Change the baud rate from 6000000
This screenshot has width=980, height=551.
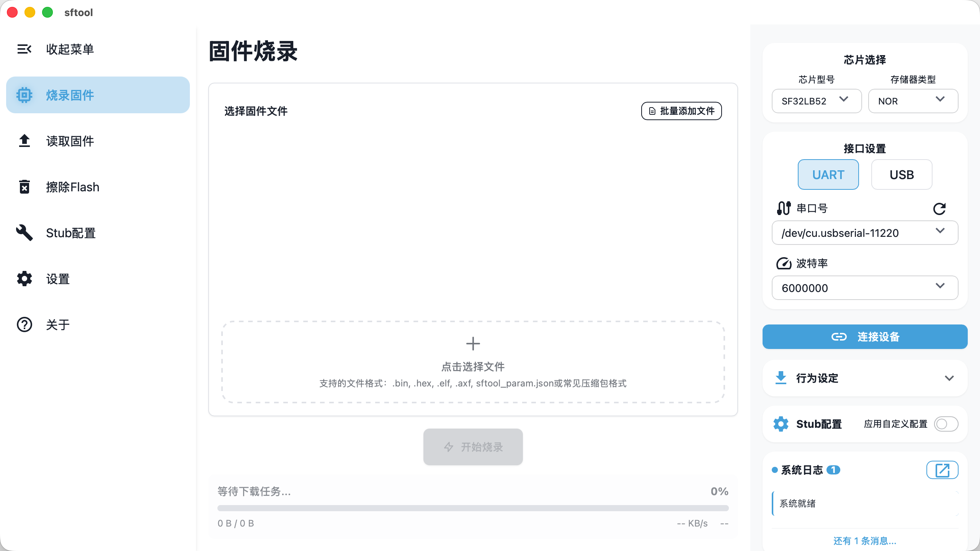(x=864, y=288)
